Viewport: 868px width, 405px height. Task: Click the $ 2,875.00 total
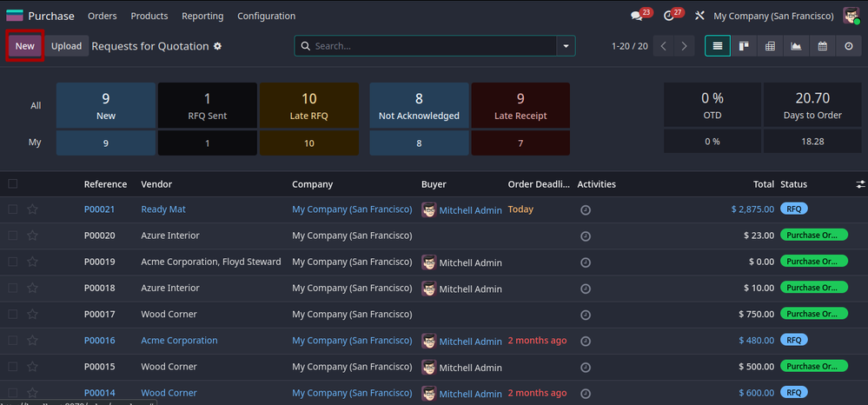coord(752,209)
